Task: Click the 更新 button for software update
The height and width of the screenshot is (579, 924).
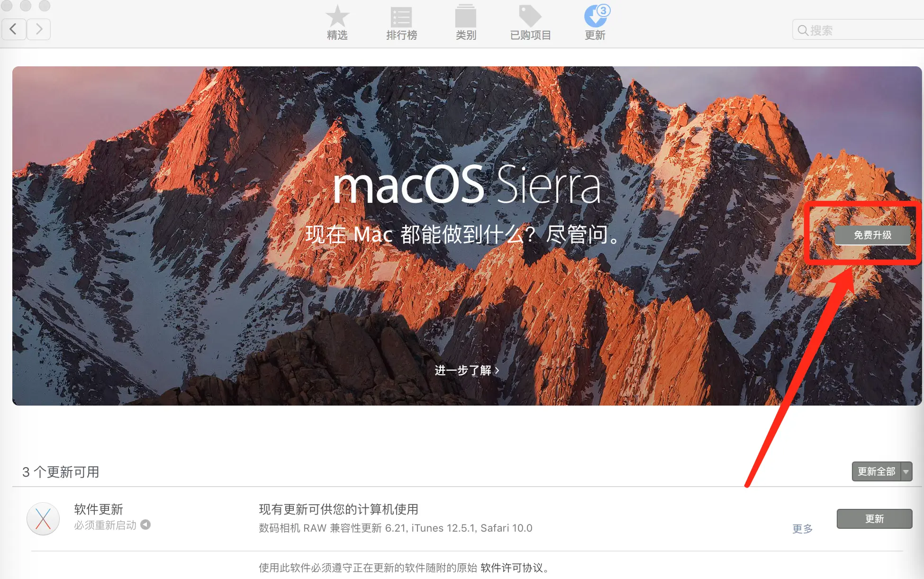Action: (x=874, y=519)
